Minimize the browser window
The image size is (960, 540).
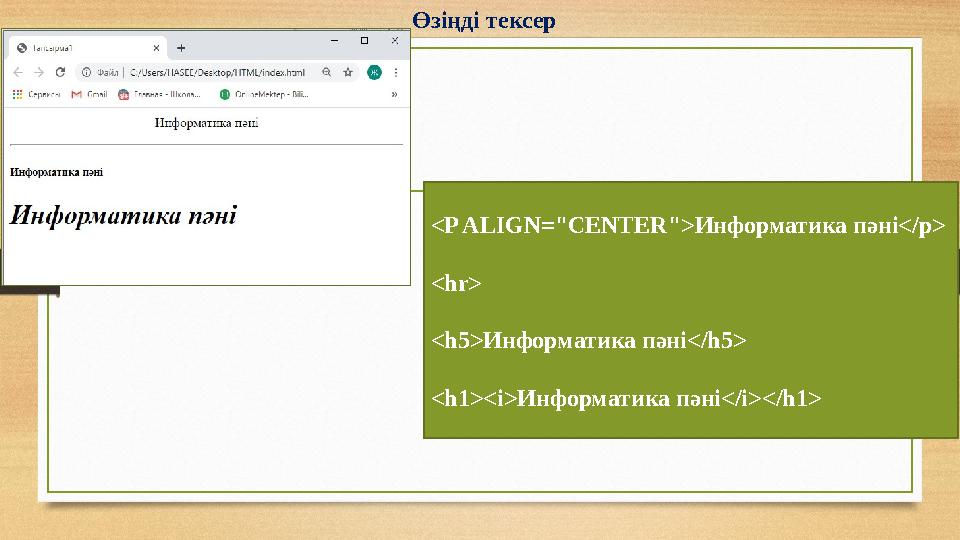(334, 40)
